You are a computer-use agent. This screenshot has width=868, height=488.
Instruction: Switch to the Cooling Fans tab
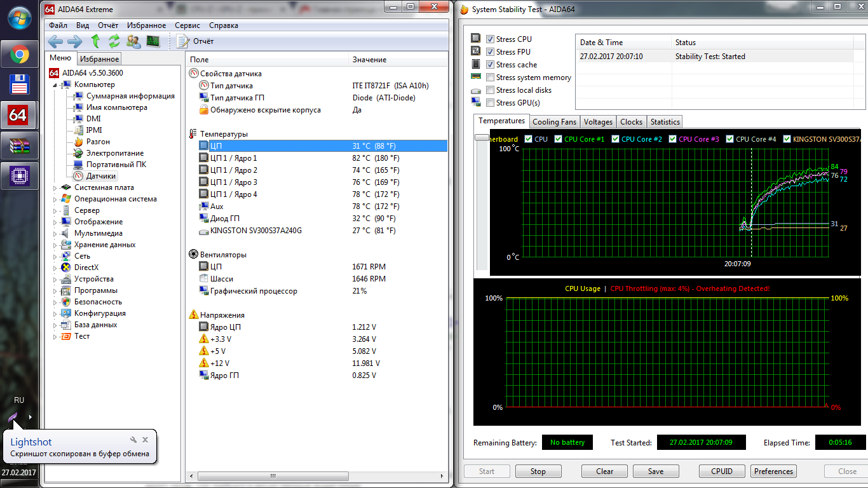click(x=554, y=122)
